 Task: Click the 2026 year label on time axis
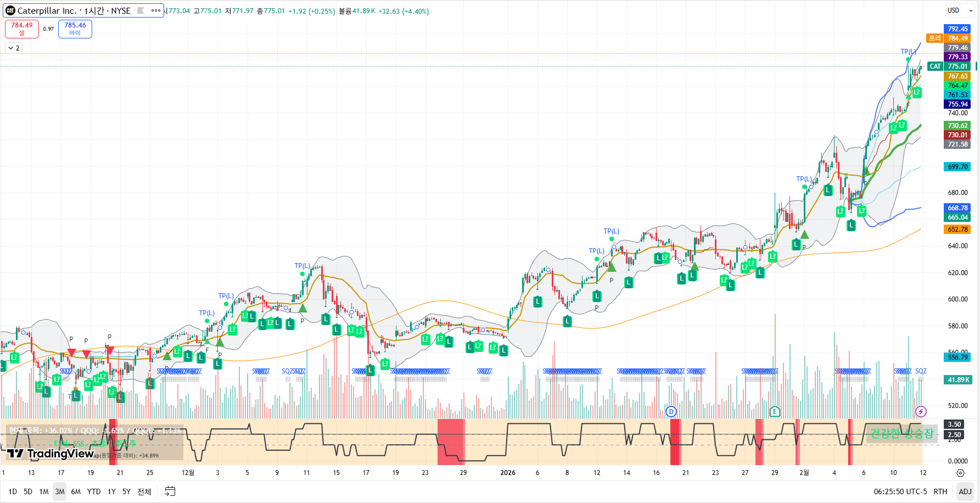(508, 473)
